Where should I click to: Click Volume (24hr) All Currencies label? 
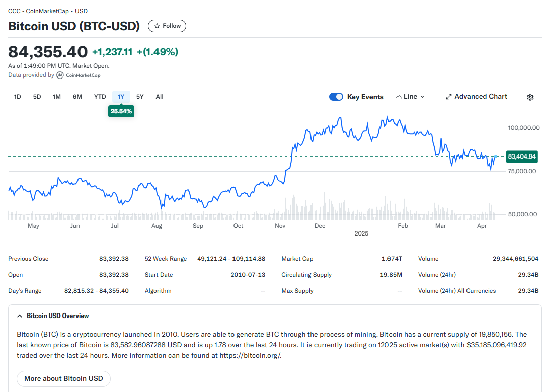click(457, 291)
